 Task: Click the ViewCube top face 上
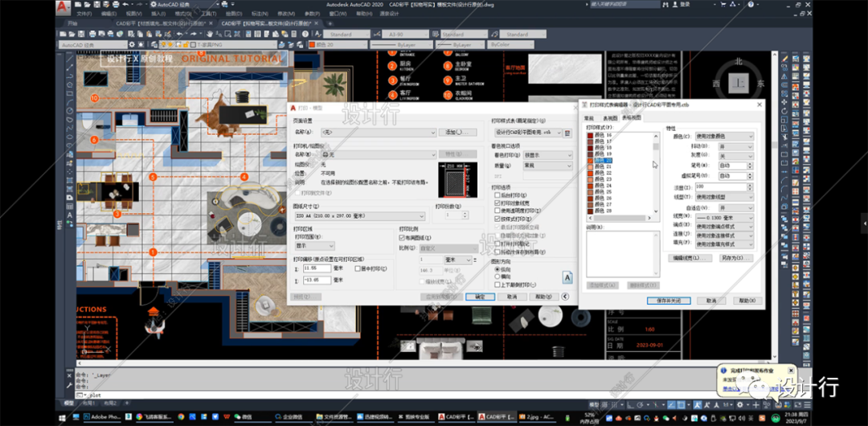737,83
